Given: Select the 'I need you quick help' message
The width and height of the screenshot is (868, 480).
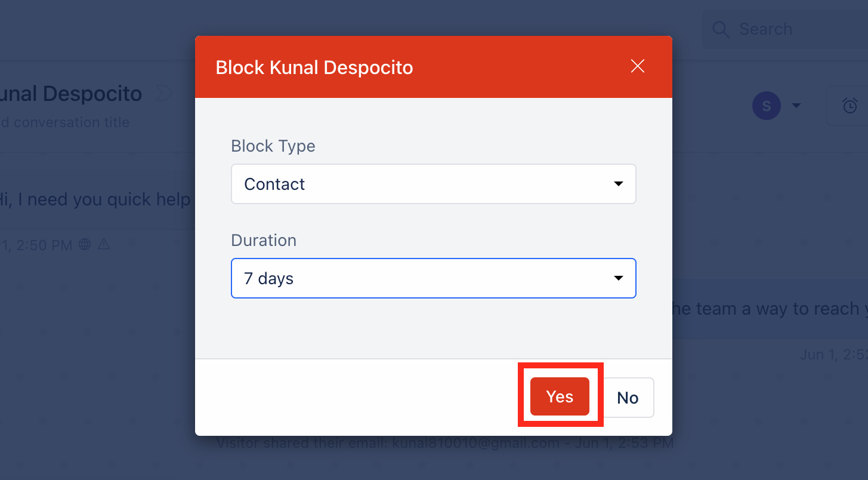Looking at the screenshot, I should coord(95,199).
